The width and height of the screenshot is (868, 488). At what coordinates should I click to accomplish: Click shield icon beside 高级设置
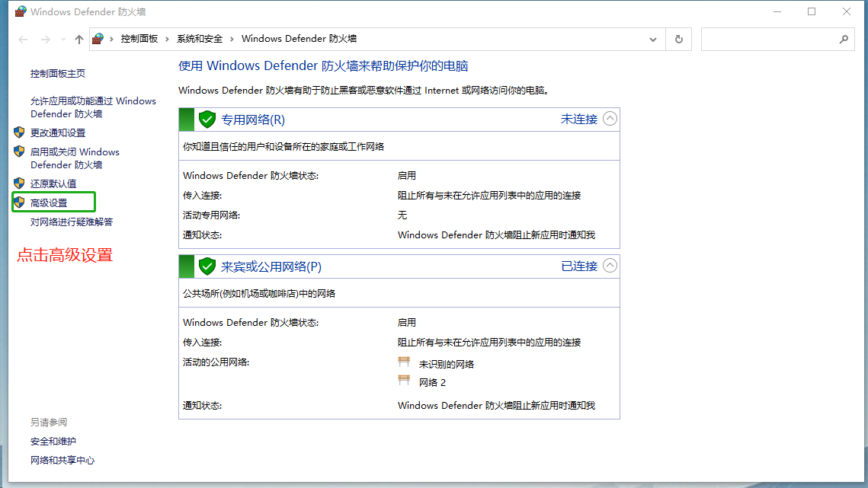(x=19, y=202)
